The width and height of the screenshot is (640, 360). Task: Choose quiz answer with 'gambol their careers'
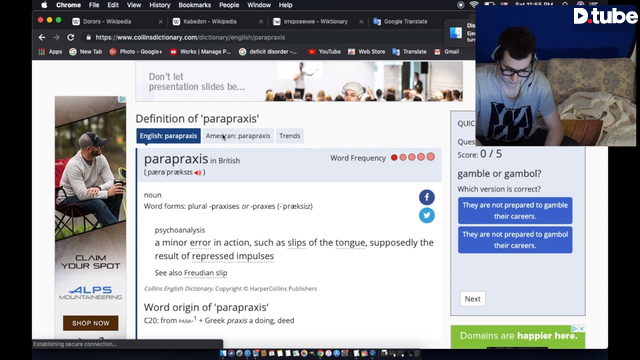click(515, 240)
